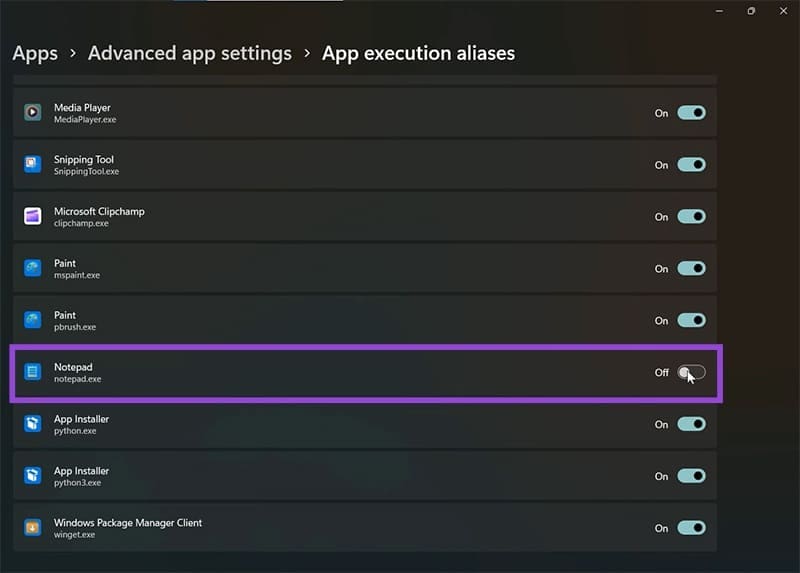Viewport: 800px width, 573px height.
Task: Click the Windows Package Manager Client icon
Action: tap(32, 527)
